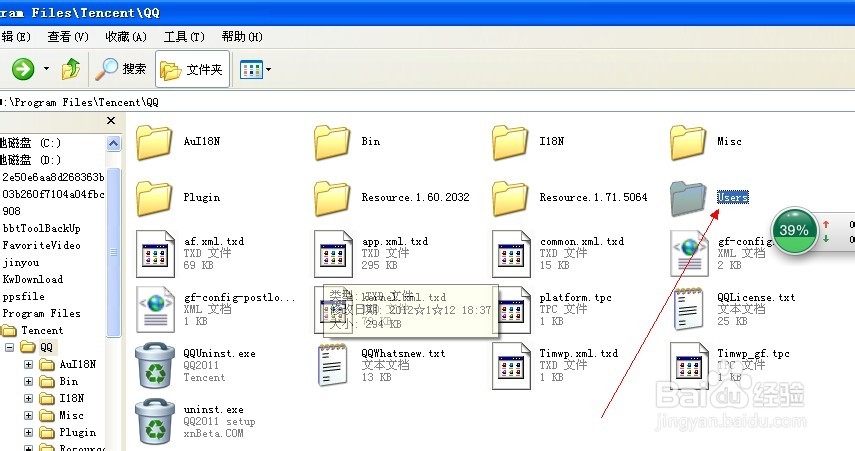Select KwDownload in the folder tree

click(x=33, y=279)
